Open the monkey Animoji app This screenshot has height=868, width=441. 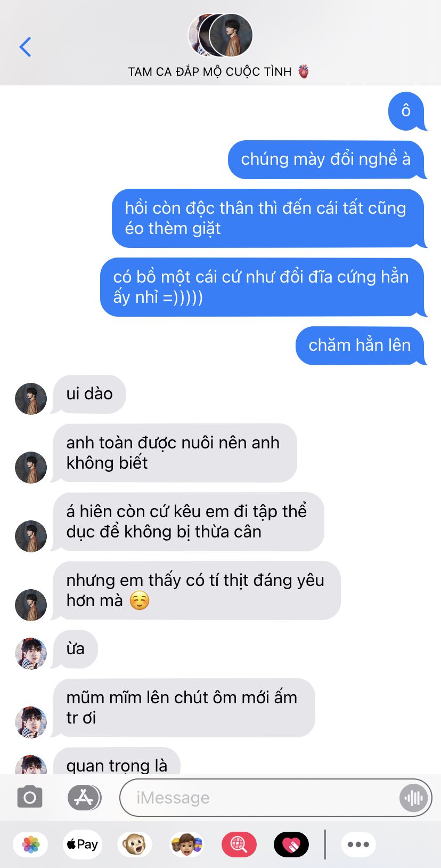(x=135, y=845)
